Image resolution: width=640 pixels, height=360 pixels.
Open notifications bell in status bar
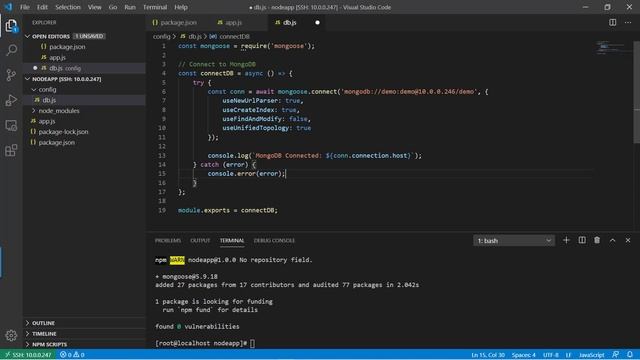click(630, 355)
